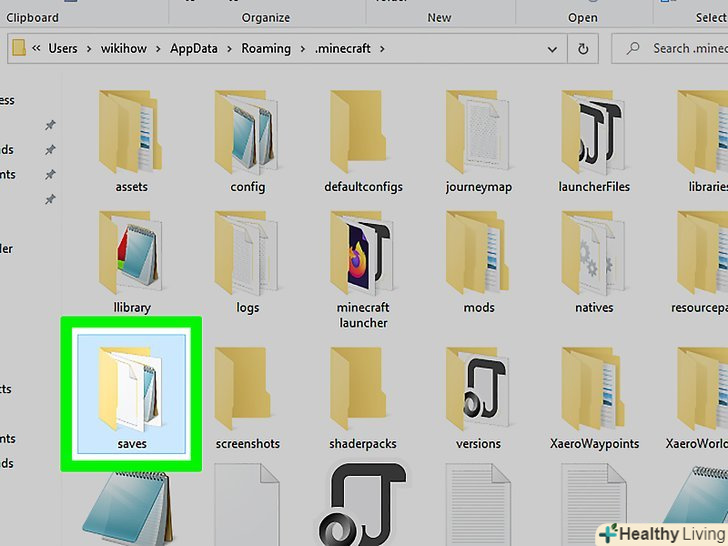Open the llibrary folder
Viewport: 728px width, 546px height.
tap(131, 262)
